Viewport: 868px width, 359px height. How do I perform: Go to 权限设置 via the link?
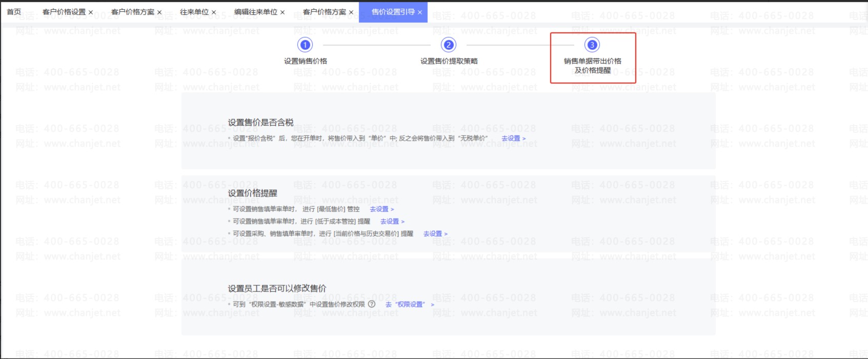click(x=410, y=305)
